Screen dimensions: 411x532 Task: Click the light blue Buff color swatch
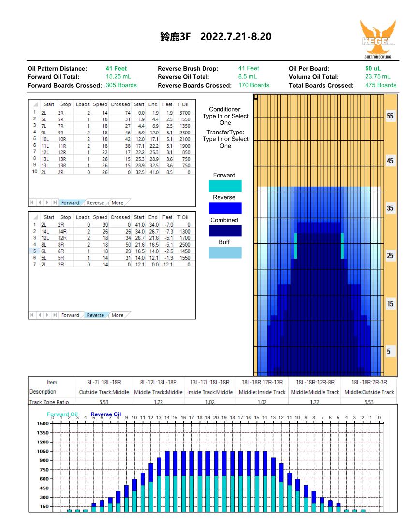click(x=225, y=253)
